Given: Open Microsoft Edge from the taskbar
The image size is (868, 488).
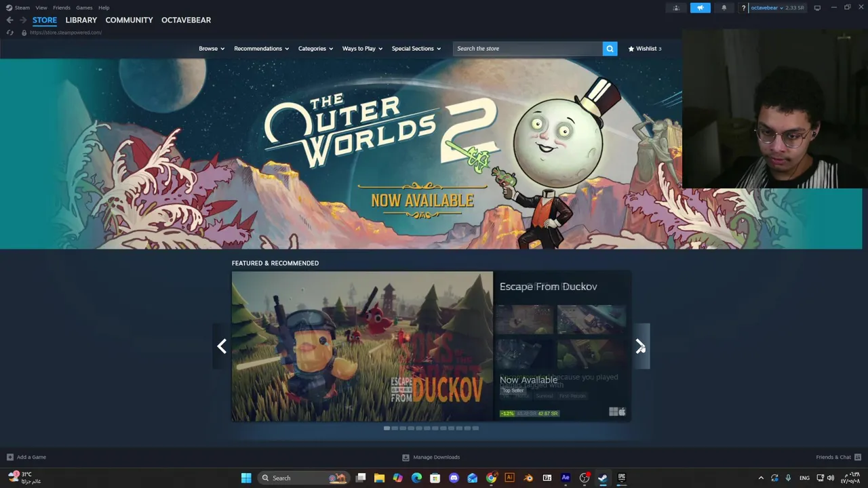Looking at the screenshot, I should [416, 478].
